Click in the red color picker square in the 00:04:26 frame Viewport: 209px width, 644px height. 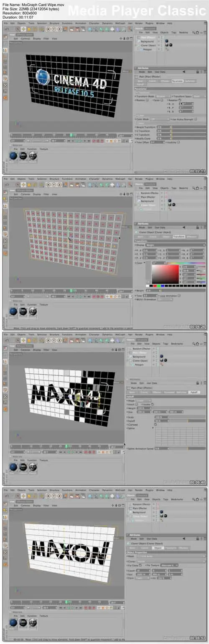coord(166,274)
